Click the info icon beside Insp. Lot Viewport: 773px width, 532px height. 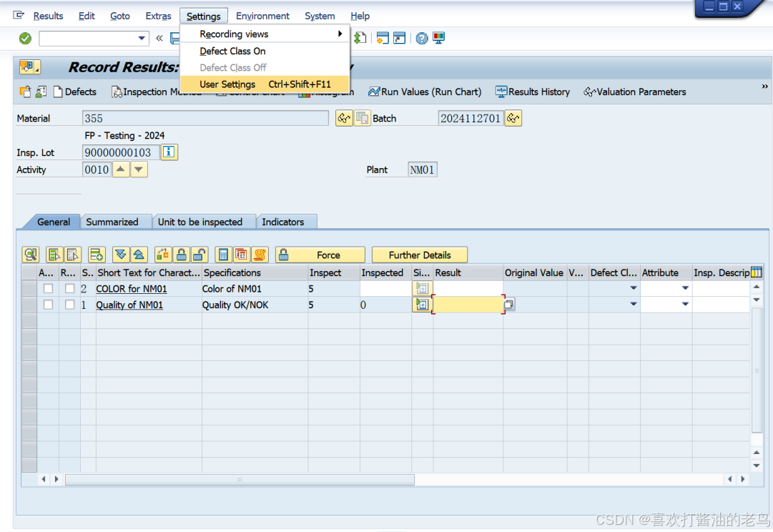tap(169, 152)
